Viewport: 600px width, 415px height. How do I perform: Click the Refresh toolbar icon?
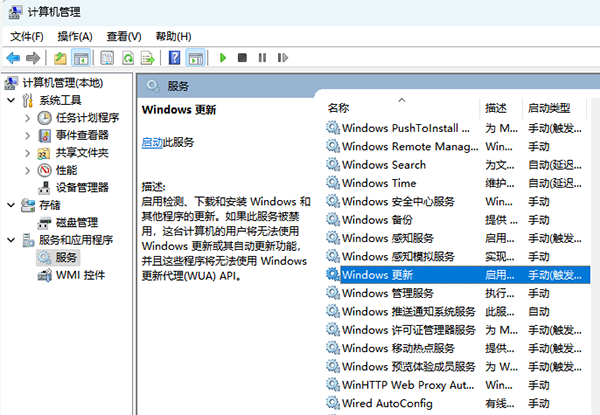[x=128, y=58]
